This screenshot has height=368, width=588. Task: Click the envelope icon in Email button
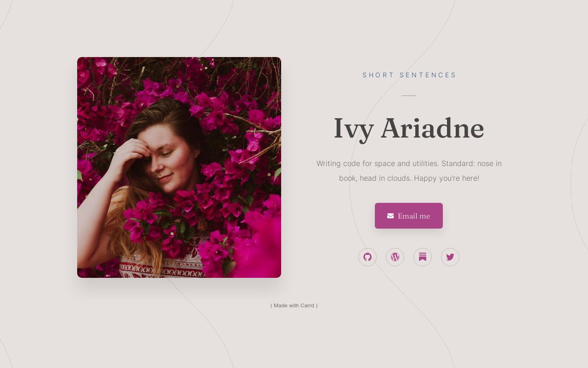390,216
